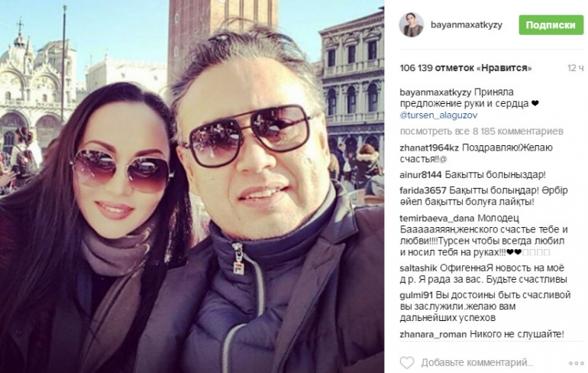Open bayanmaxatkyzy username in the header

(x=466, y=25)
